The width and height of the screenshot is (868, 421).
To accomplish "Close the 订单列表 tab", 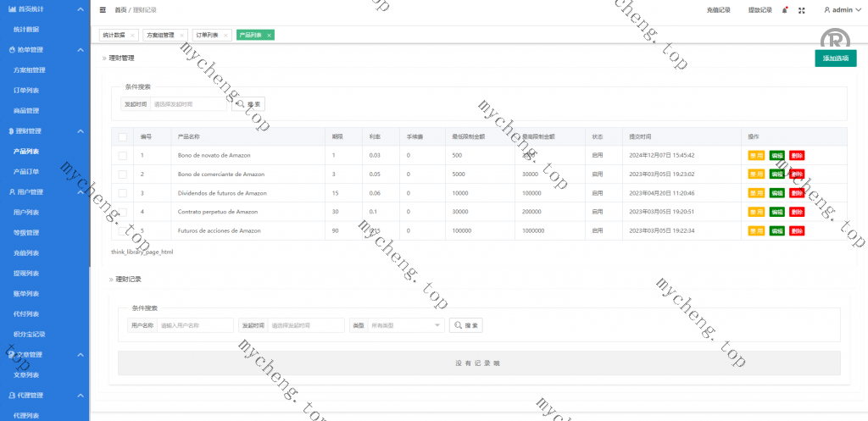I will click(226, 36).
